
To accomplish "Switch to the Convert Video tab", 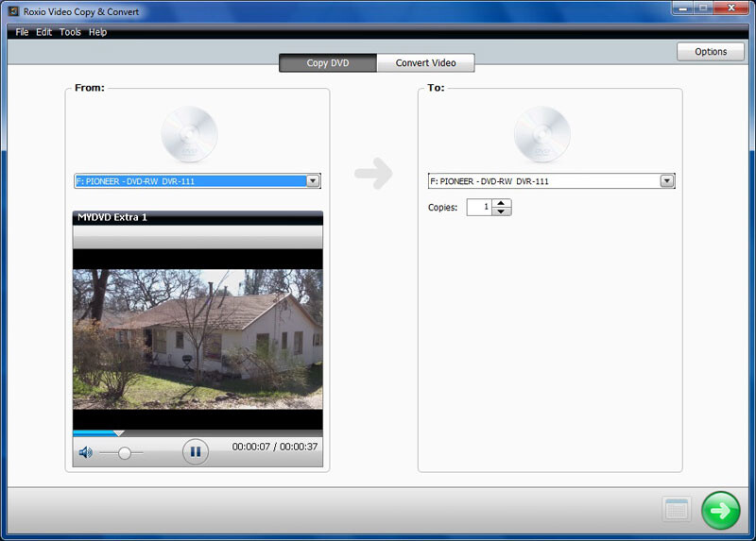I will click(426, 63).
